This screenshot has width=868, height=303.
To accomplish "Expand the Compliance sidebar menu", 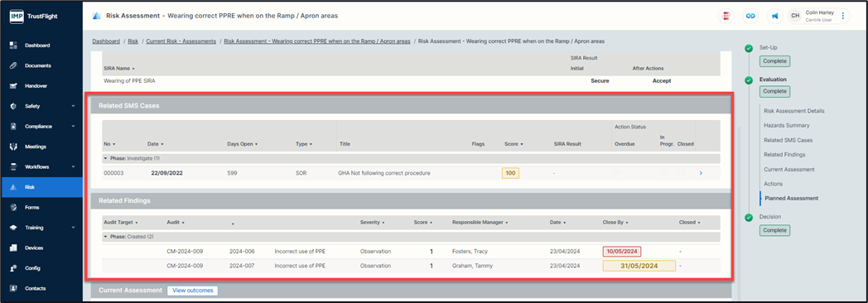I will point(73,126).
